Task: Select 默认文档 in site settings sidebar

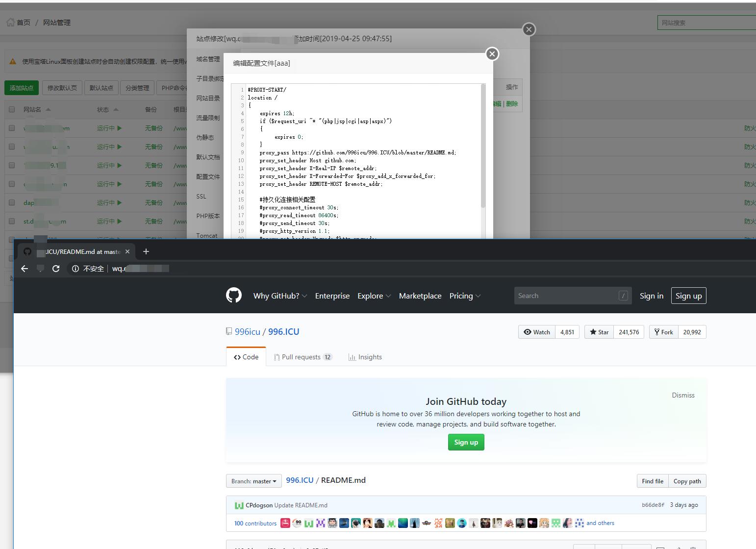Action: 208,157
